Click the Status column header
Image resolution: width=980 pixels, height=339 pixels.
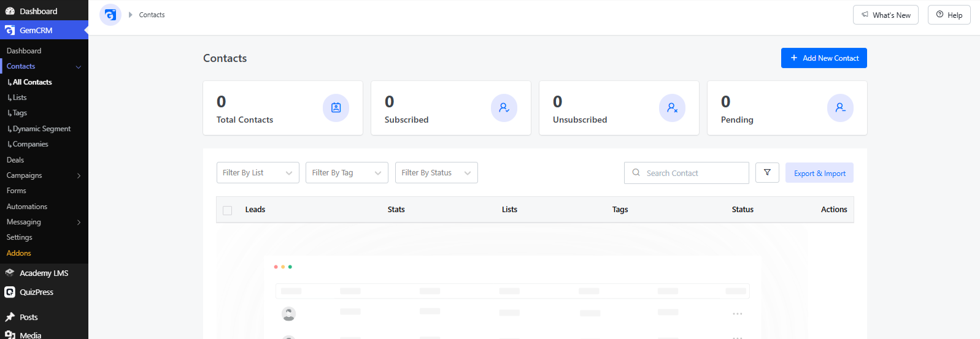(743, 210)
